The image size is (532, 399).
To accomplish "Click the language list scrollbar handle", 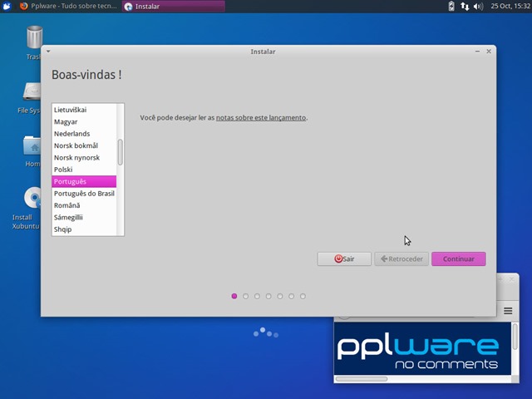I will point(120,152).
